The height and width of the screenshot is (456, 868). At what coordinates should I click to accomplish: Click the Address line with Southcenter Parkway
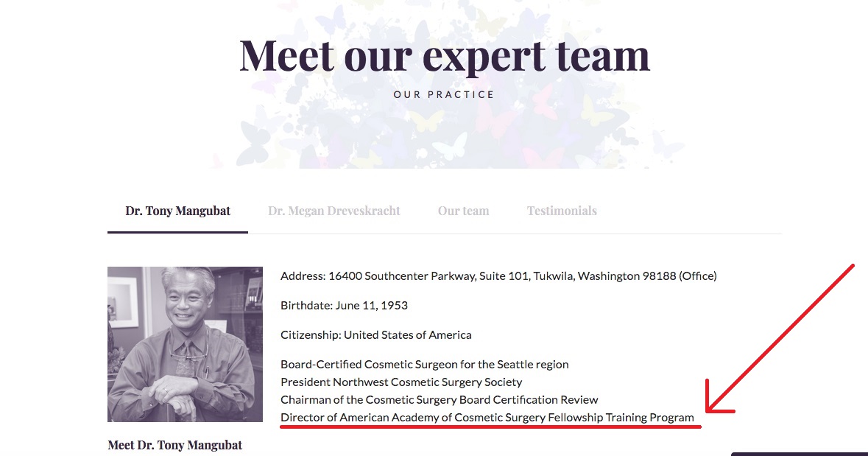498,276
